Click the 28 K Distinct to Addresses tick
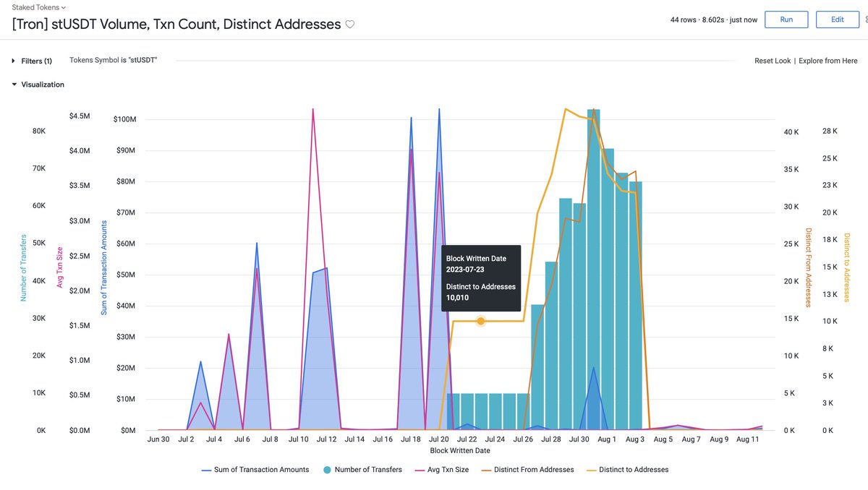The image size is (868, 490). click(x=830, y=131)
